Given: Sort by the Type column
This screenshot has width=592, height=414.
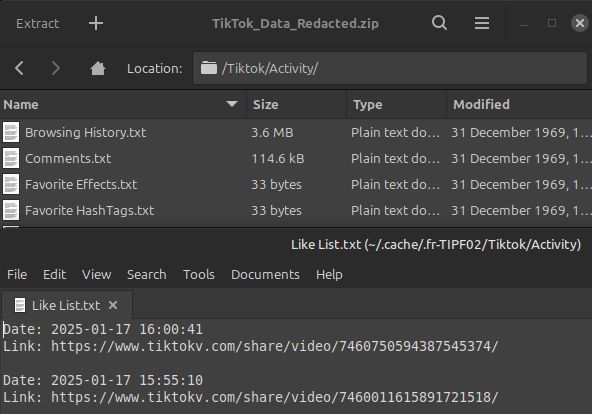Looking at the screenshot, I should click(396, 104).
